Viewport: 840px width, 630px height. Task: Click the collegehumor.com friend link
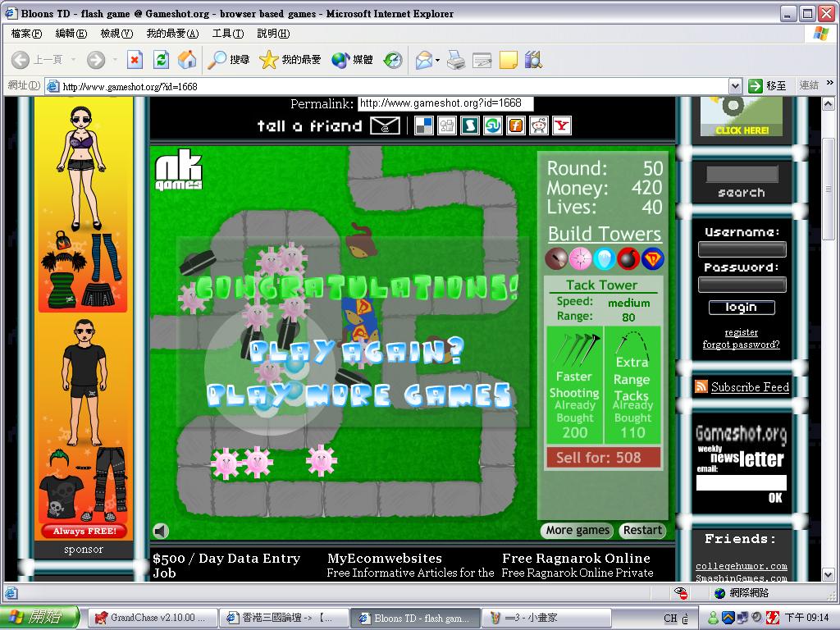tap(742, 566)
